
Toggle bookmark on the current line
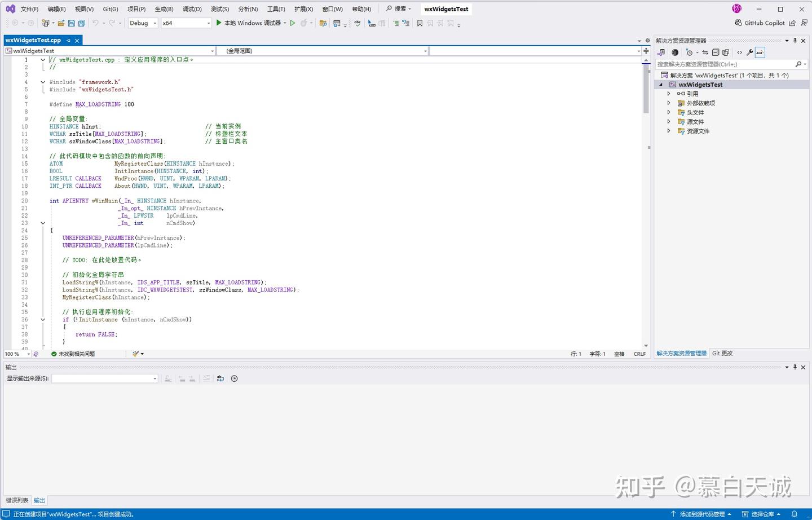[420, 23]
